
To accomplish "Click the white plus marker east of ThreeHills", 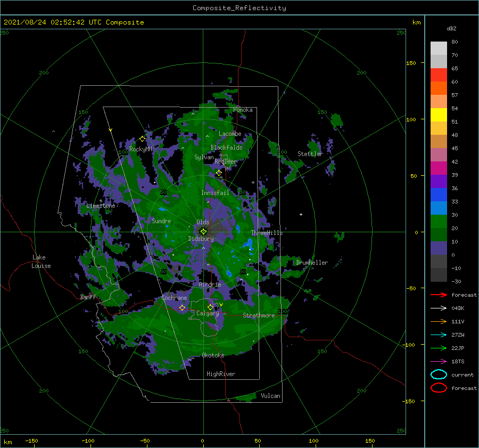I will coord(301,214).
